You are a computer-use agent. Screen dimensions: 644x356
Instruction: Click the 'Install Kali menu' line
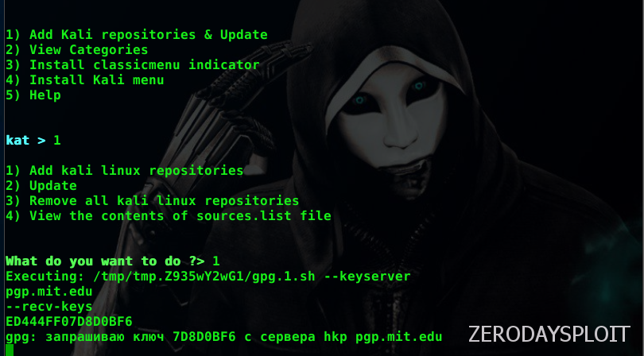pyautogui.click(x=84, y=80)
